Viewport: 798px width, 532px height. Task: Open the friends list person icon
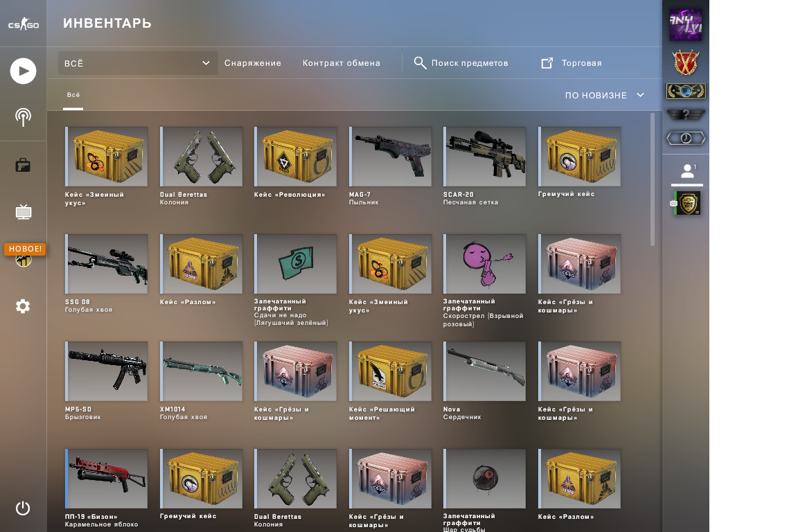pos(688,171)
